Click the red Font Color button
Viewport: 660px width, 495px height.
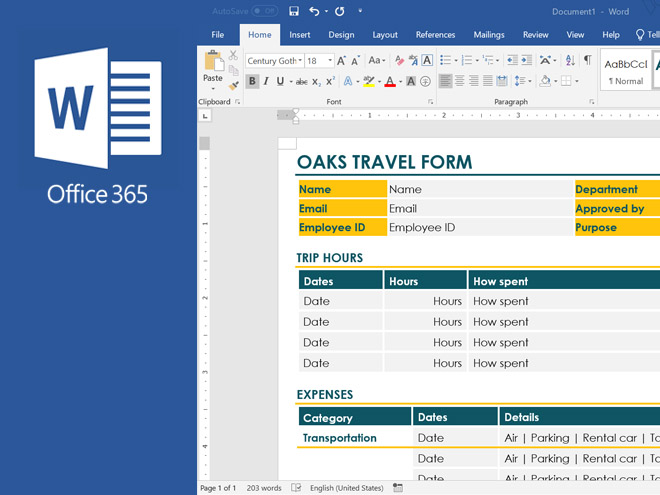(390, 82)
